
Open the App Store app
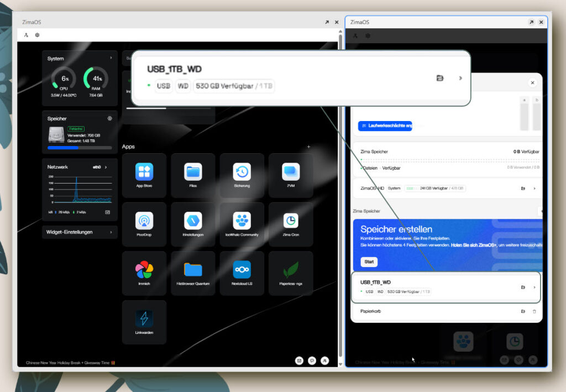pos(144,175)
